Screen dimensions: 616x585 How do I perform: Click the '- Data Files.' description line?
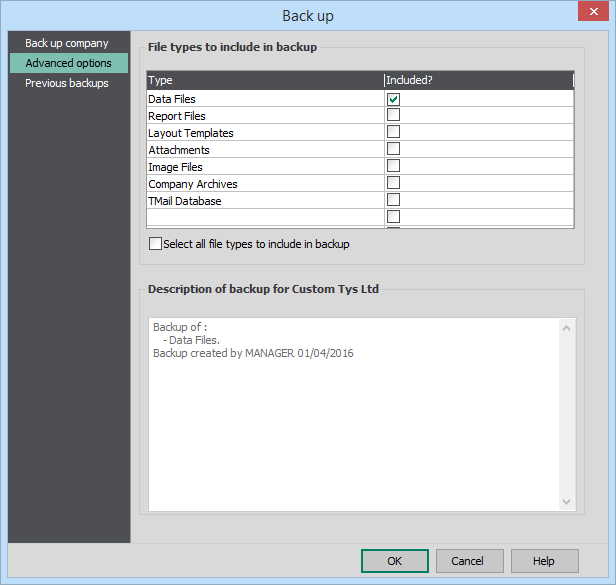click(x=191, y=340)
